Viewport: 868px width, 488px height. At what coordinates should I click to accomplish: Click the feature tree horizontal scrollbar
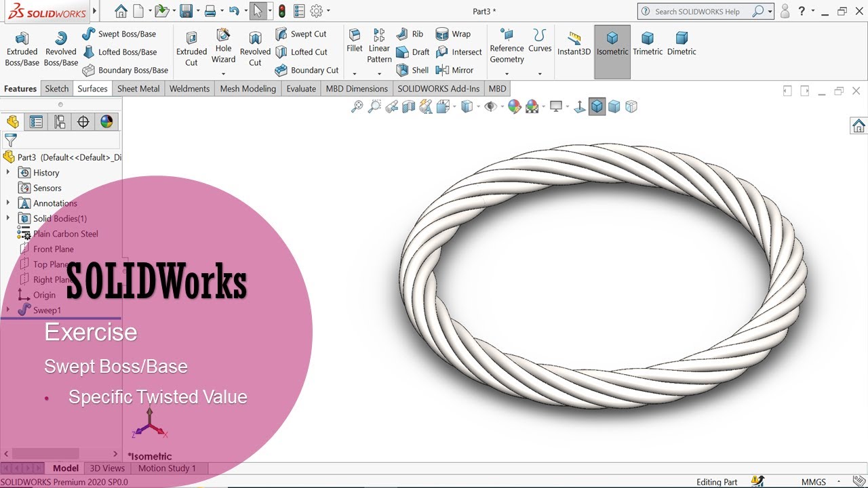(61, 453)
